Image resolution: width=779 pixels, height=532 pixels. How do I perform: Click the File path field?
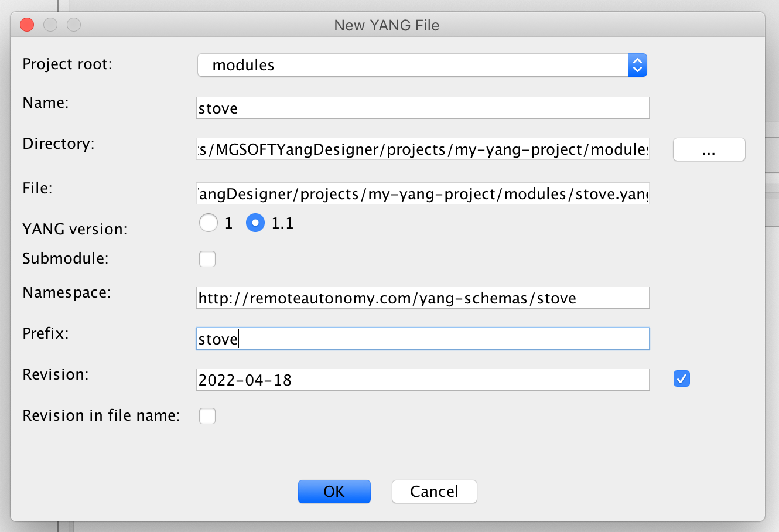click(422, 194)
